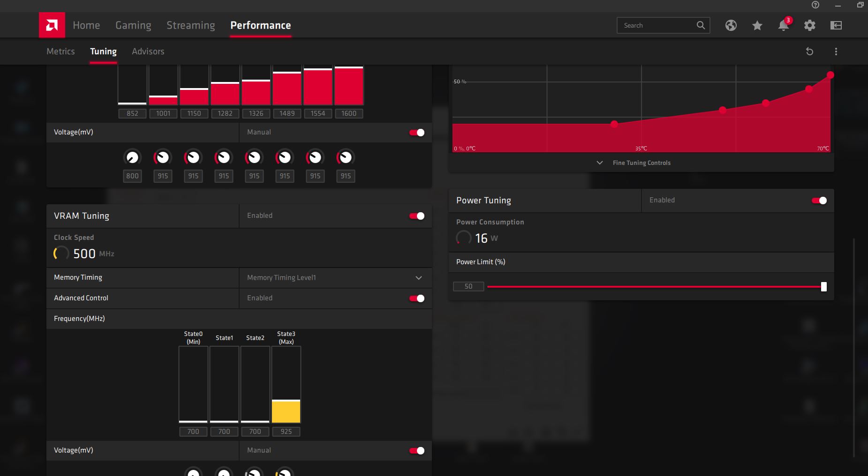Click the Power Limit (%) label
868x476 pixels.
[481, 262]
